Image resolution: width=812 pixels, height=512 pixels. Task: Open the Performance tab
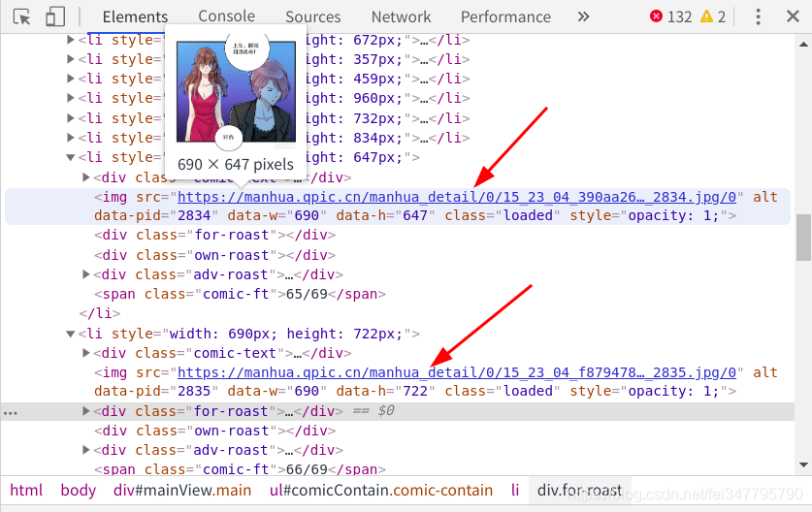point(505,16)
